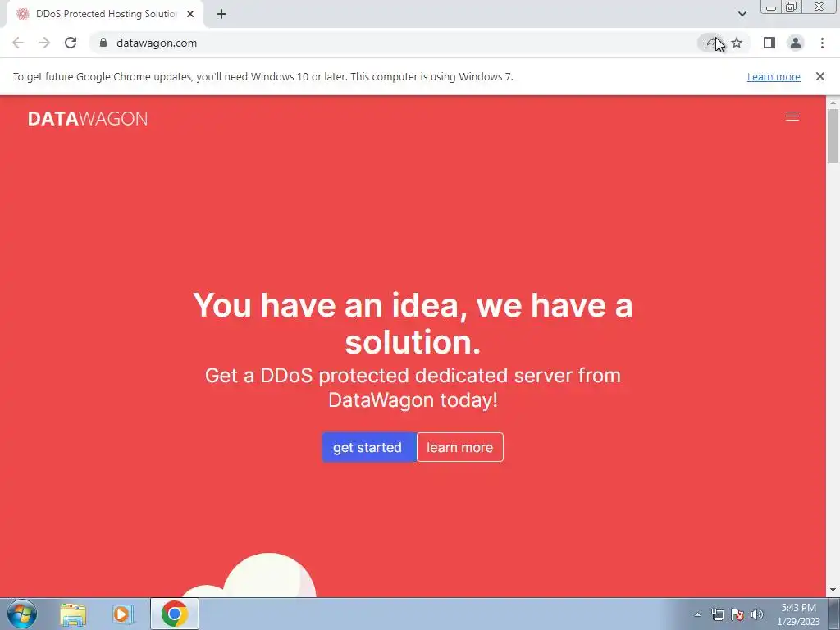Image resolution: width=840 pixels, height=630 pixels.
Task: Click the blue 'get started' button
Action: (368, 447)
